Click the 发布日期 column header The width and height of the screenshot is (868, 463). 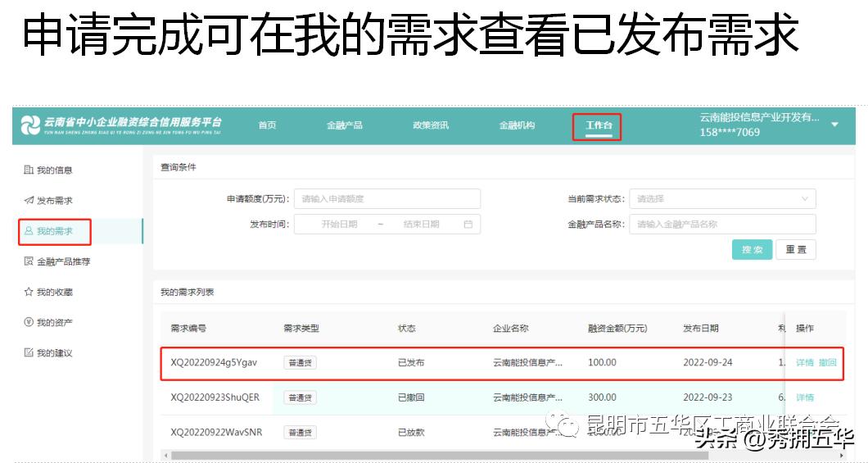[701, 329]
